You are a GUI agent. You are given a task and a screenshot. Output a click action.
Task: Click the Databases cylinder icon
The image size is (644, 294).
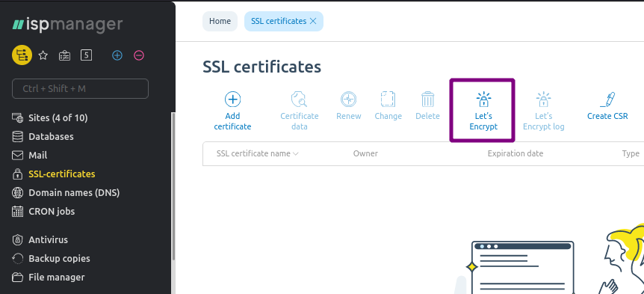(x=18, y=136)
